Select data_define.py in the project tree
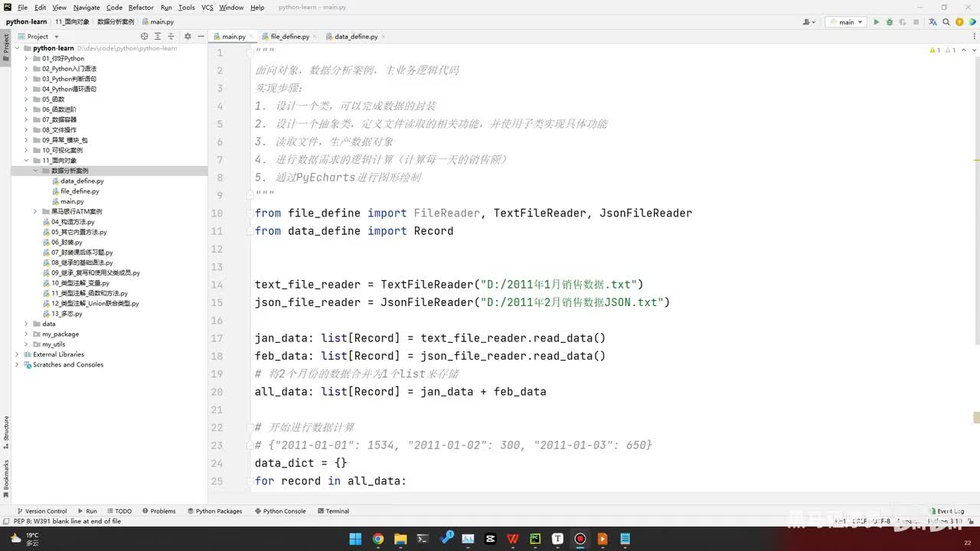 pos(82,181)
